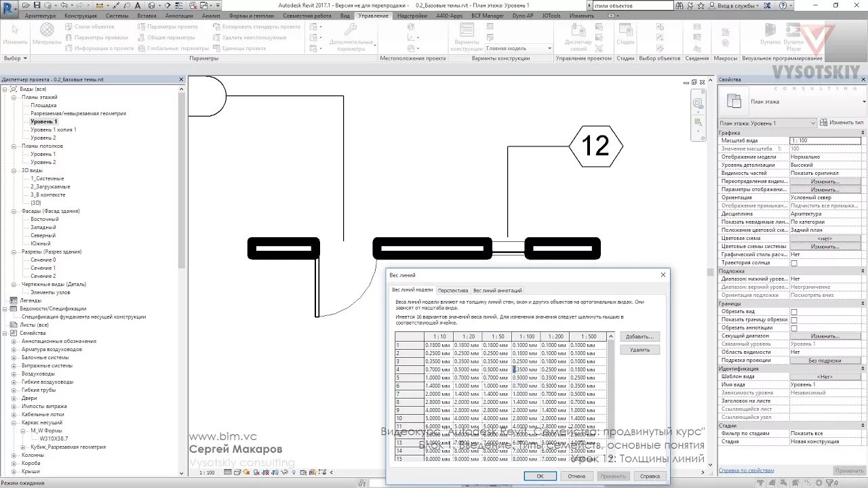Select Уровень 1 копия 1 in project browser
Screen dimensions: 868x488
pyautogui.click(x=54, y=129)
